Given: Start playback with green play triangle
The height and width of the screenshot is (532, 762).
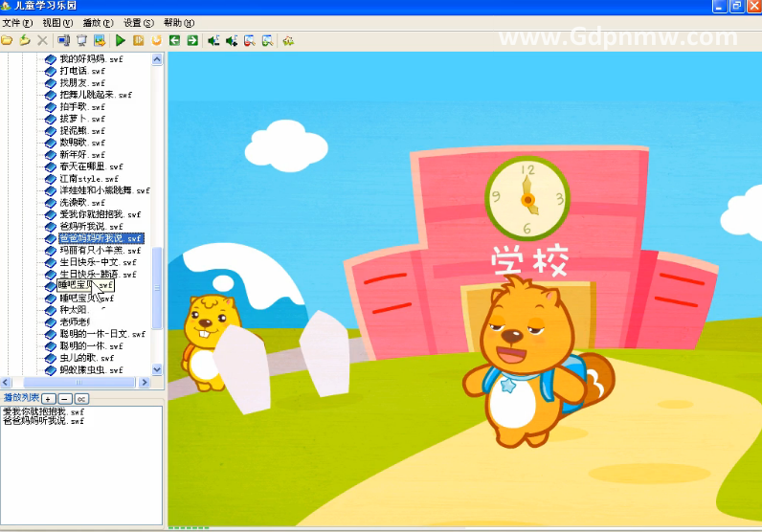Looking at the screenshot, I should (x=121, y=40).
